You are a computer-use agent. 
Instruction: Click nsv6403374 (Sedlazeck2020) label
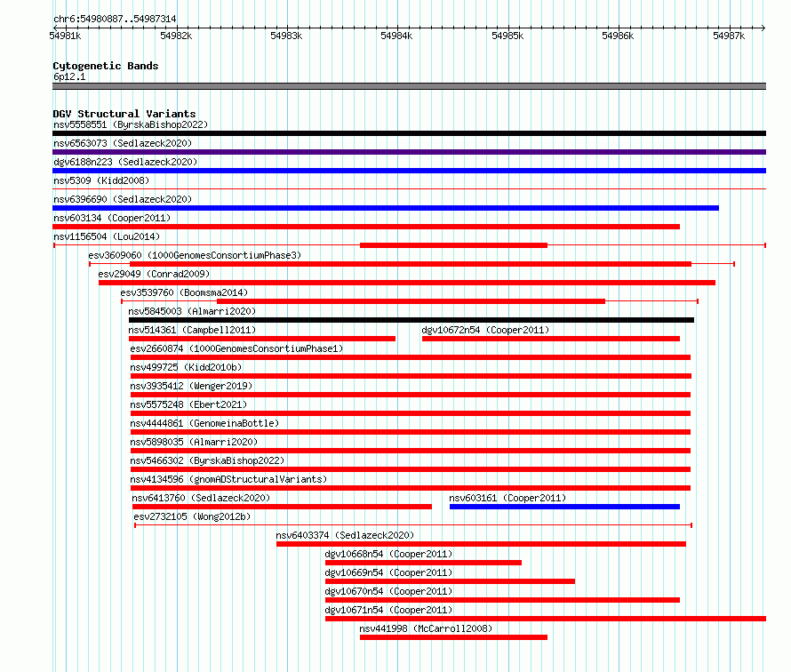(345, 535)
